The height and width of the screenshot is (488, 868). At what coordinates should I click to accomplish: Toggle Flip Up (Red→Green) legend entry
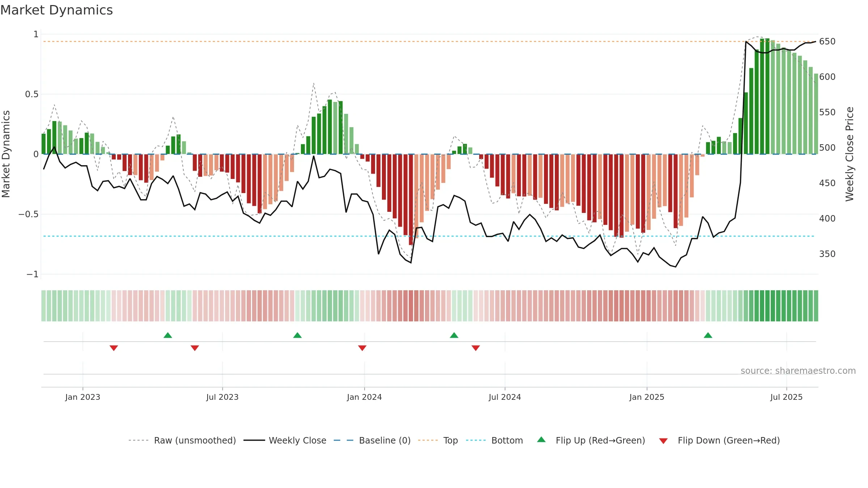click(x=591, y=440)
